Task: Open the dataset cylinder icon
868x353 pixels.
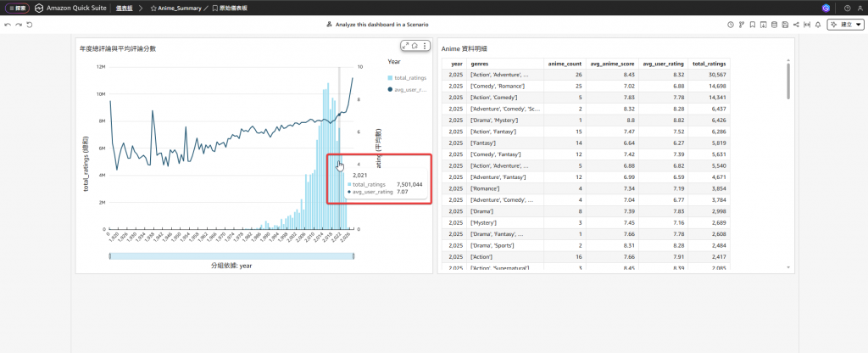Action: (774, 25)
